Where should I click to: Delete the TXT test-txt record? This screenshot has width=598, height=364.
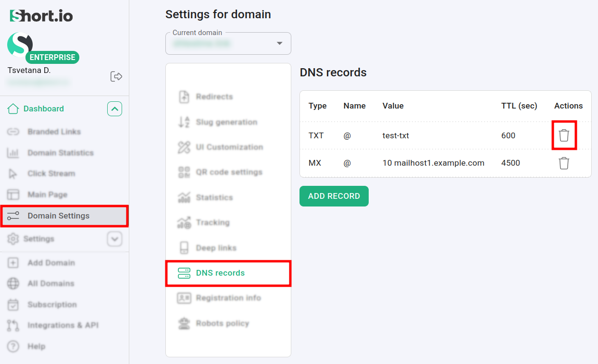564,135
